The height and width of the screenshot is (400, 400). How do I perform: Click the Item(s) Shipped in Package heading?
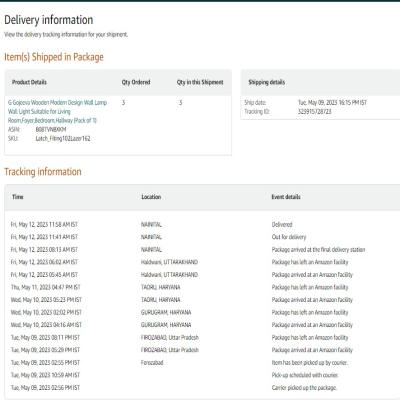[54, 57]
